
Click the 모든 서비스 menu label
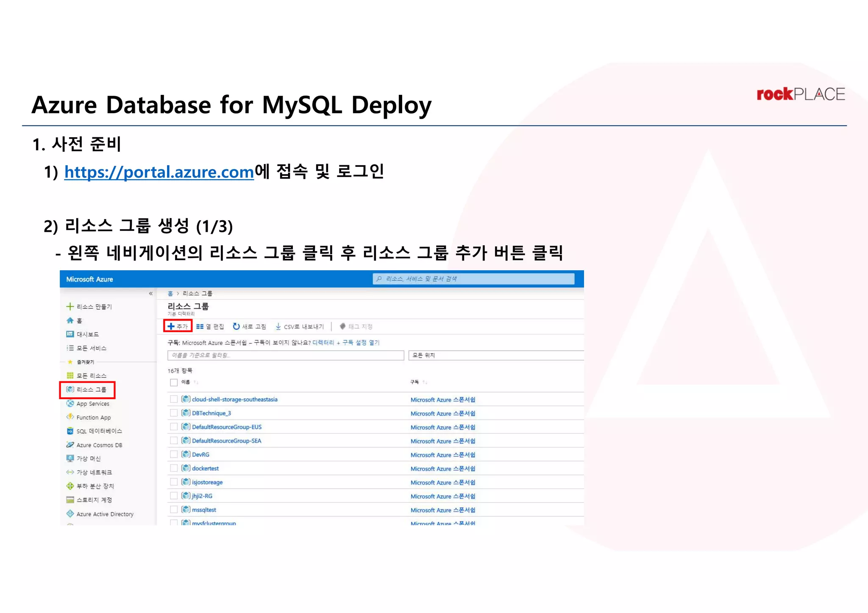click(91, 348)
